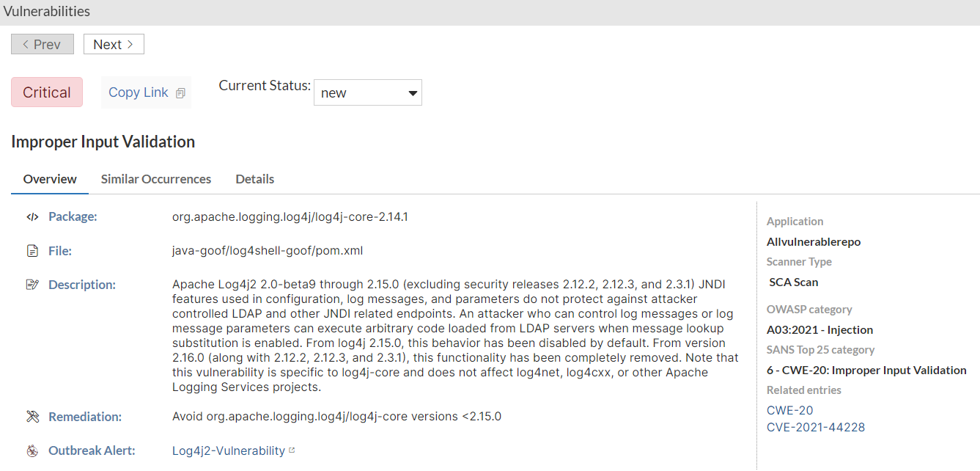Switch to the Similar Occurrences tab
This screenshot has width=980, height=471.
click(155, 178)
